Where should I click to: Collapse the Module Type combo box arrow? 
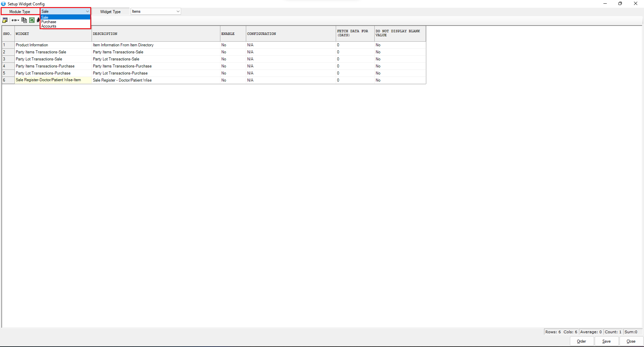87,11
